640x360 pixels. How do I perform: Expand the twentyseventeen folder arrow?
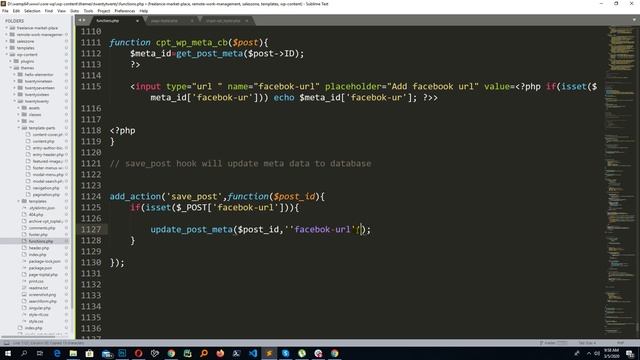pyautogui.click(x=15, y=88)
